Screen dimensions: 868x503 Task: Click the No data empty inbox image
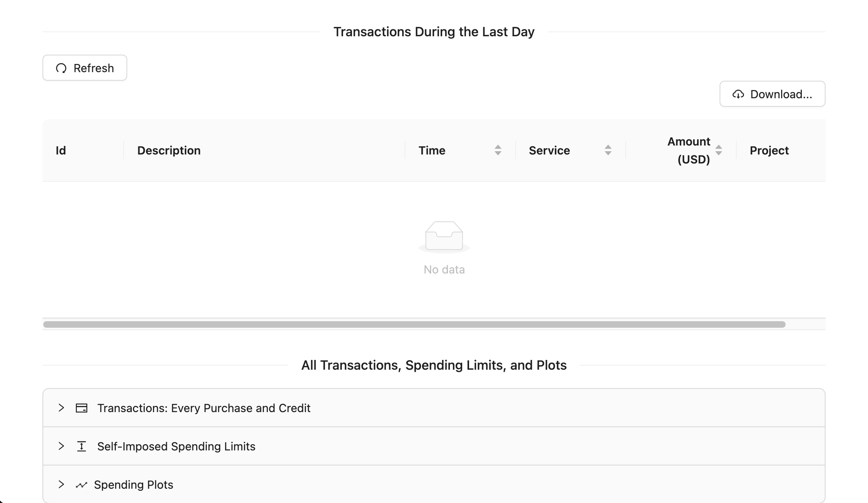point(444,236)
